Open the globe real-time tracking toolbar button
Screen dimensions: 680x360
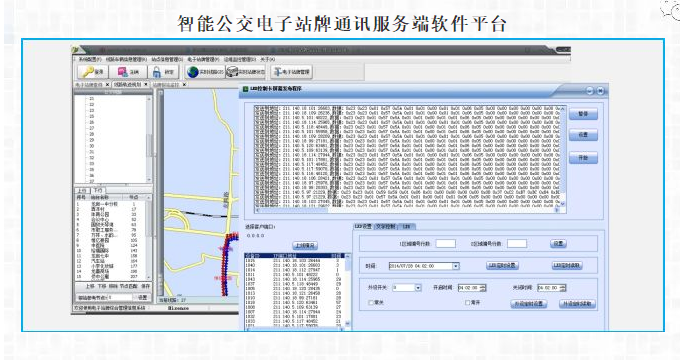pyautogui.click(x=193, y=72)
